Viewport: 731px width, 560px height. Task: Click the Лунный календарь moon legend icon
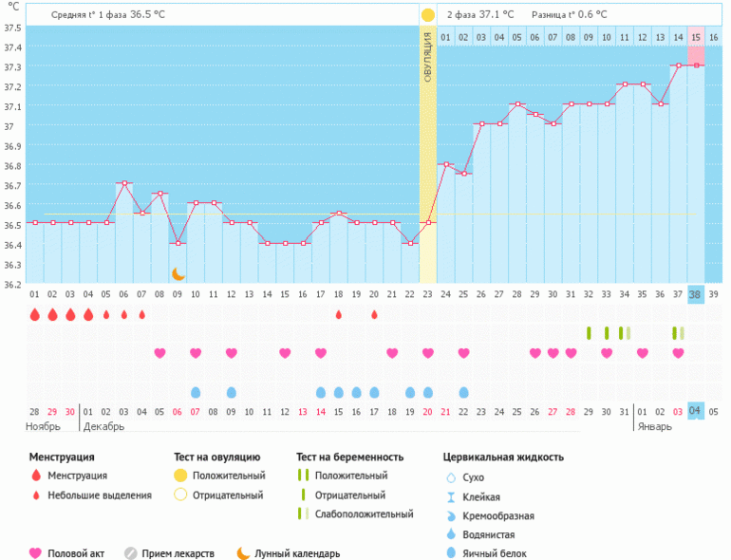pyautogui.click(x=244, y=552)
